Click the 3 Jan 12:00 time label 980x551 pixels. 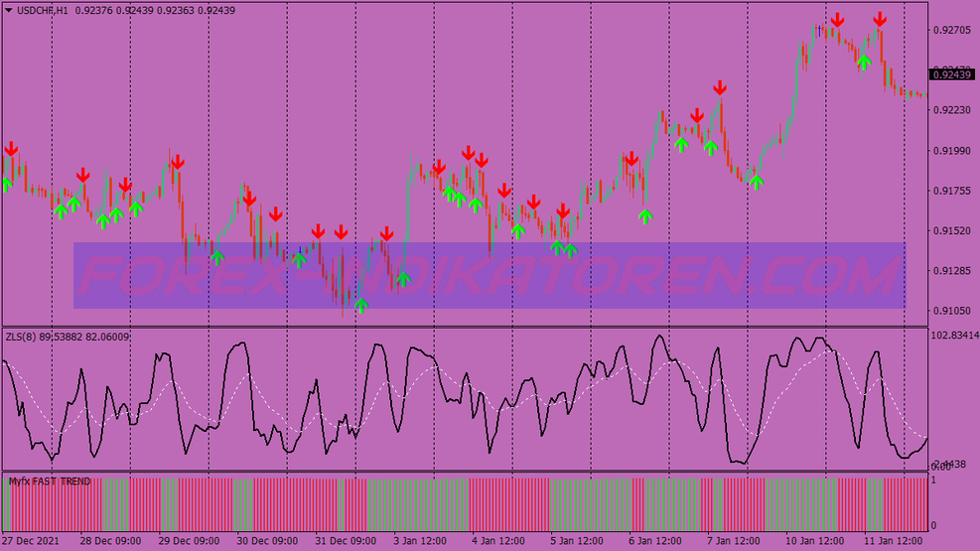[x=420, y=541]
